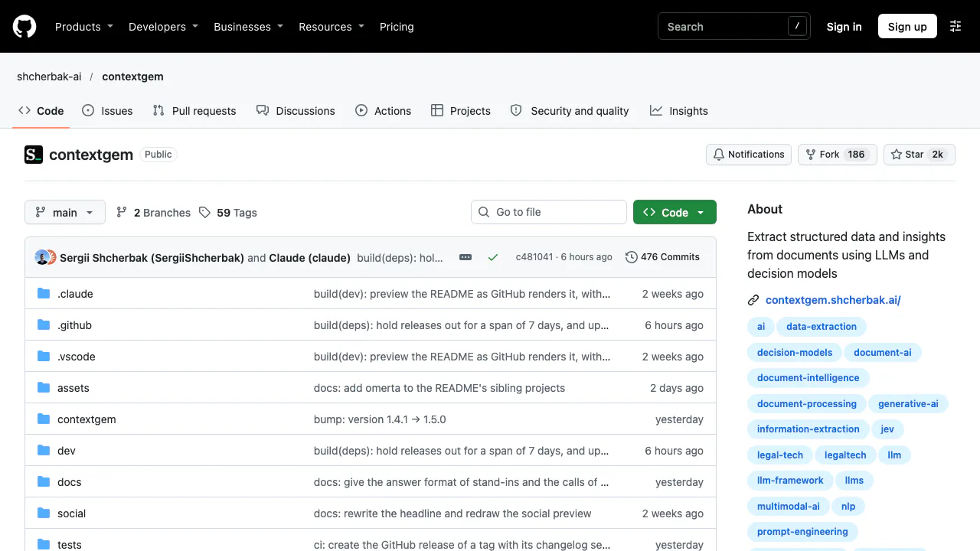Click the Search input field

tap(733, 27)
